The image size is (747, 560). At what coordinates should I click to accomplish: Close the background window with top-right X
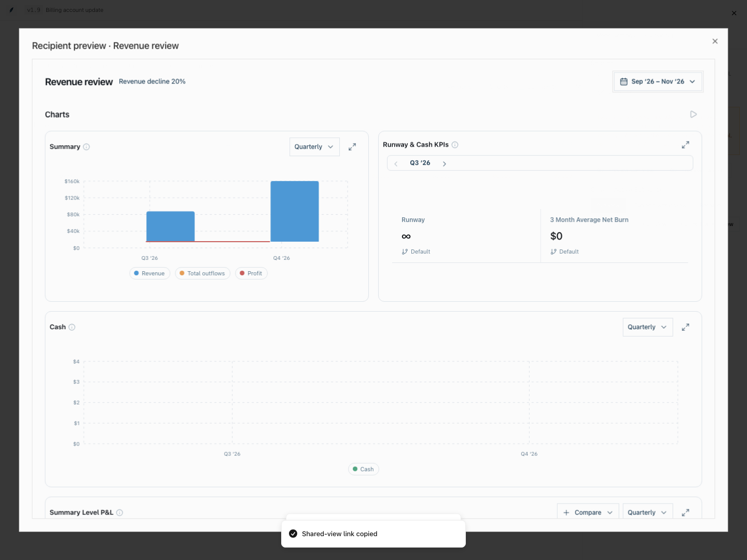coord(734,13)
